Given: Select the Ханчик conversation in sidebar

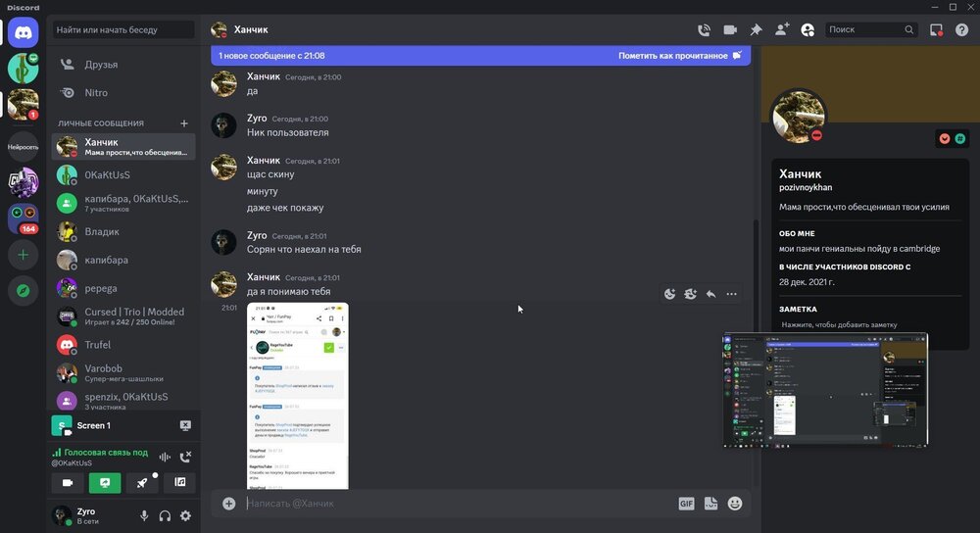Looking at the screenshot, I should (x=123, y=147).
